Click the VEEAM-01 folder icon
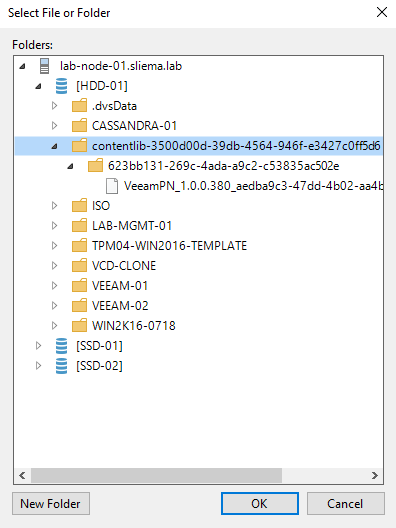The image size is (396, 528). point(79,286)
